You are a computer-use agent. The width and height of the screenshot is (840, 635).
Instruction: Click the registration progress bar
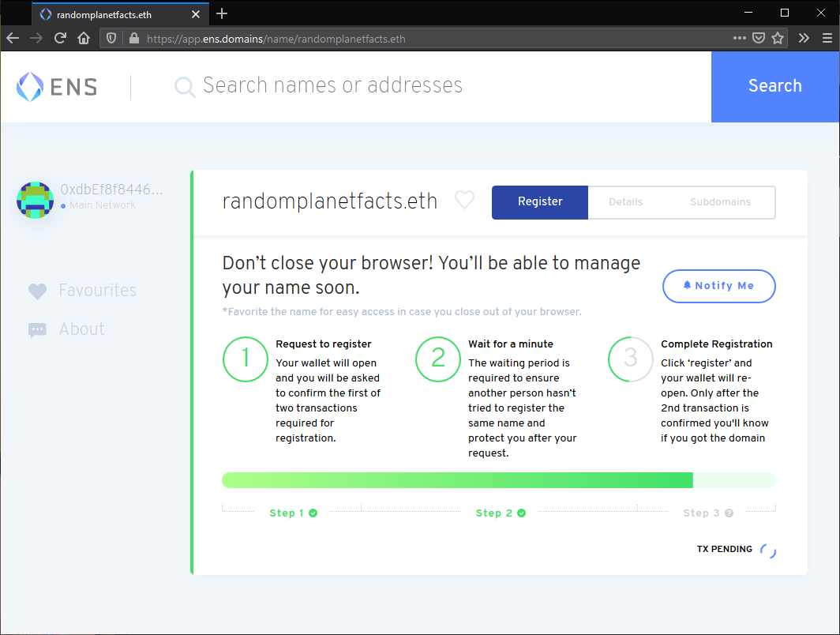(x=498, y=479)
